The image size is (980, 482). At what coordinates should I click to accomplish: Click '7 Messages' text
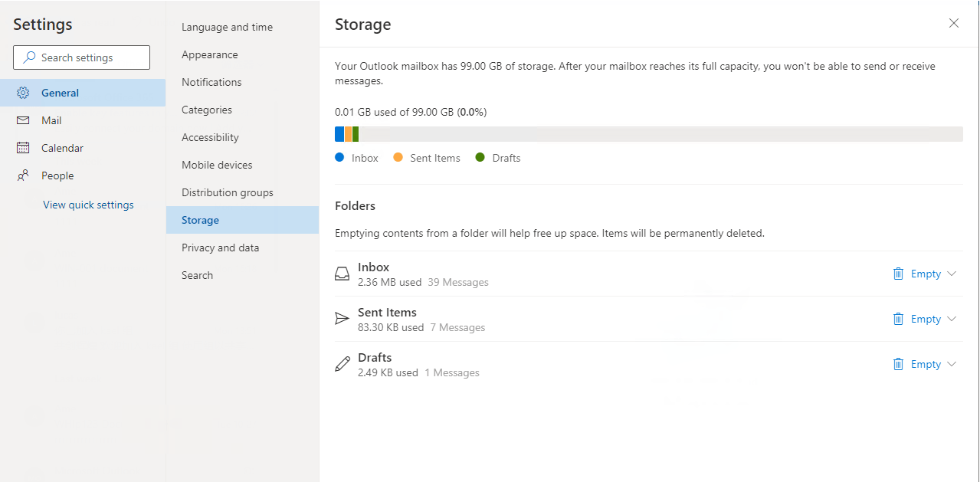[457, 327]
